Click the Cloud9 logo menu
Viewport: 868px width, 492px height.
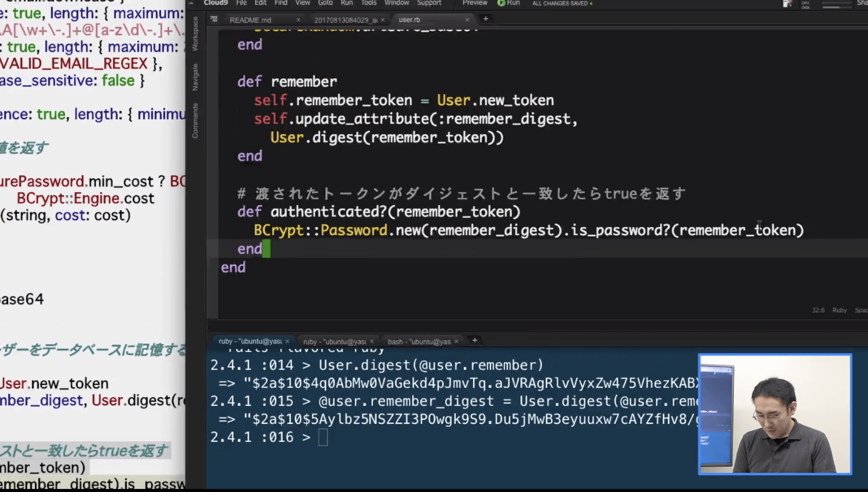point(215,3)
